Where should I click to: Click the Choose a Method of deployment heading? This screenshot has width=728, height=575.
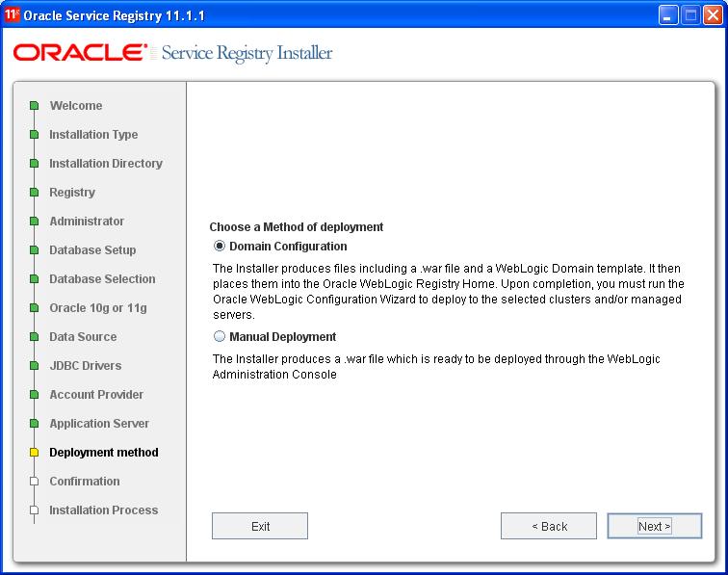coord(297,227)
